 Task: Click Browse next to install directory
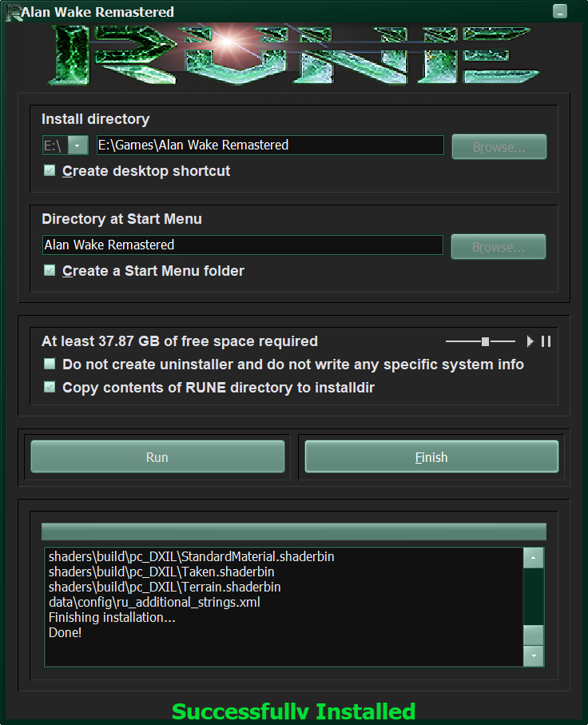pos(499,147)
